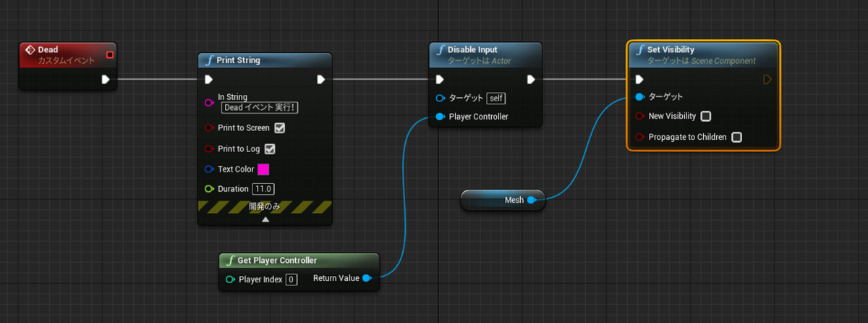Edit the Duration value 11.0 field
Image resolution: width=868 pixels, height=323 pixels.
point(263,189)
